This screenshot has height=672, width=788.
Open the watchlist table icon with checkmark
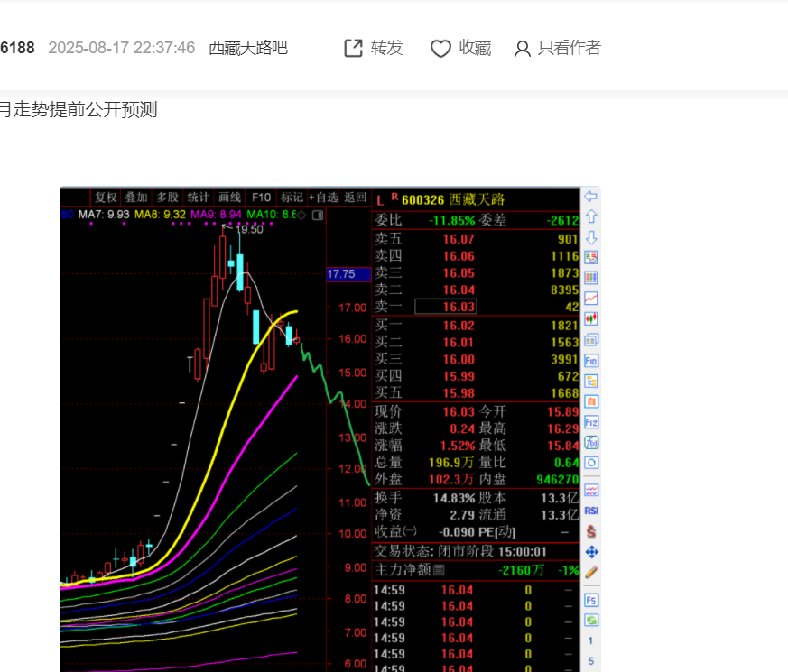[591, 258]
